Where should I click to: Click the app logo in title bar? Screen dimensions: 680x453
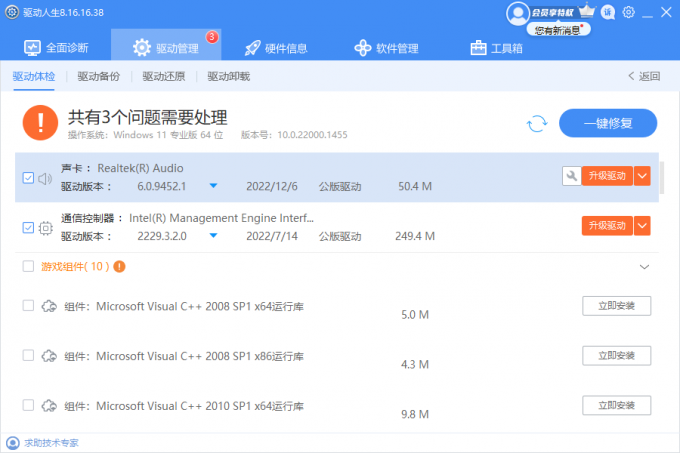[12, 12]
